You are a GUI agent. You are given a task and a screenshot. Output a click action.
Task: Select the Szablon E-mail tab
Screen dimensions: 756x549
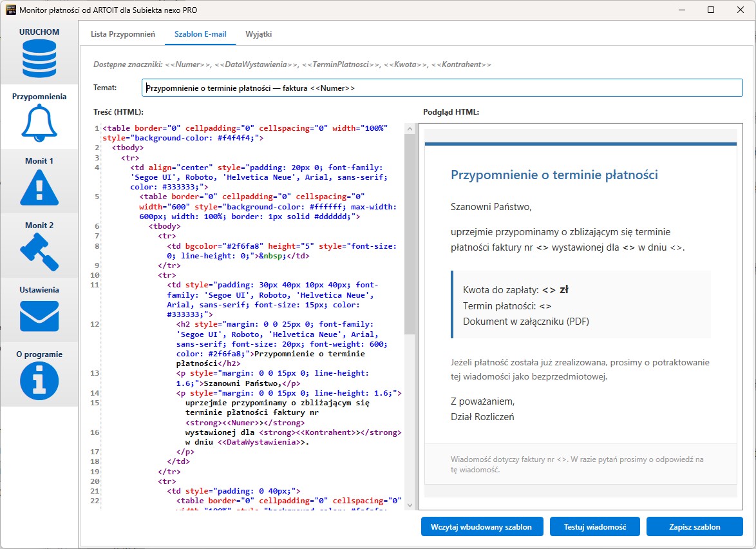point(200,34)
